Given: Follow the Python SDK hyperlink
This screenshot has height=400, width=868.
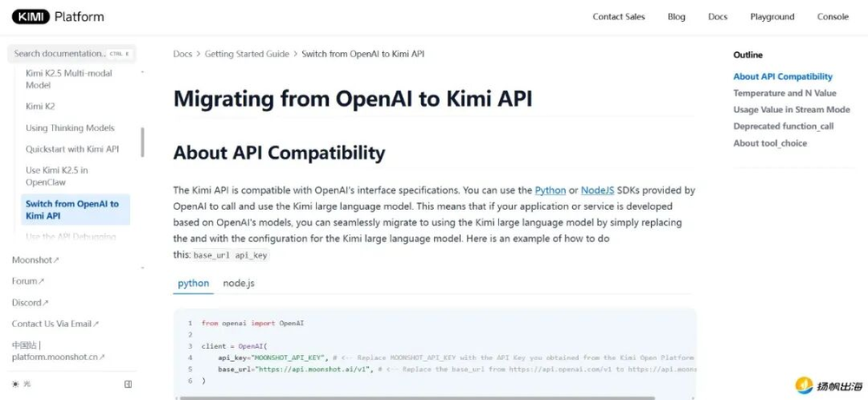Looking at the screenshot, I should click(x=550, y=190).
